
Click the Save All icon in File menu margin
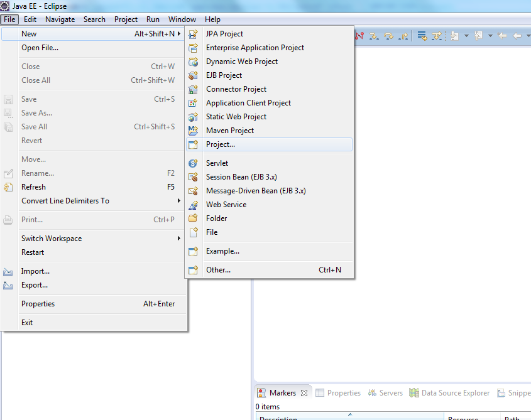pyautogui.click(x=8, y=126)
